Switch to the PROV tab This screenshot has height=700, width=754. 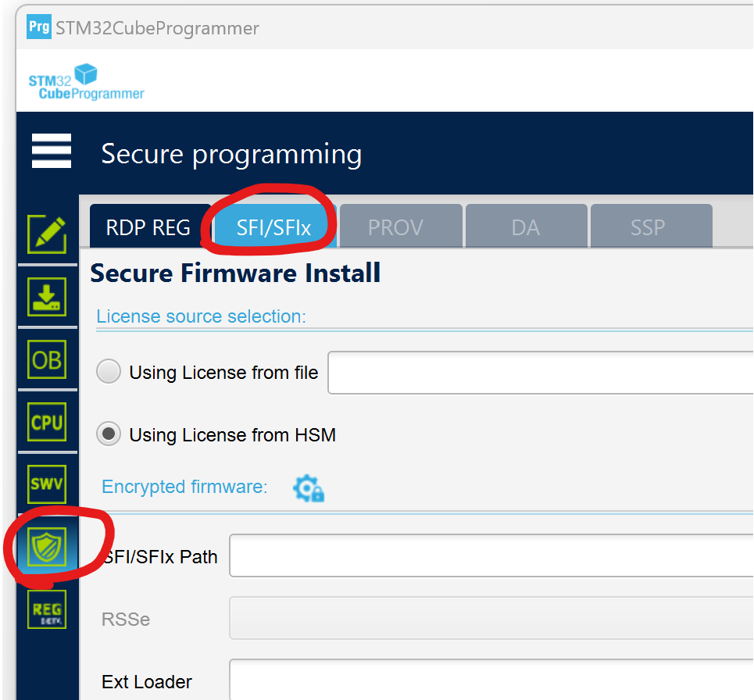click(x=401, y=227)
